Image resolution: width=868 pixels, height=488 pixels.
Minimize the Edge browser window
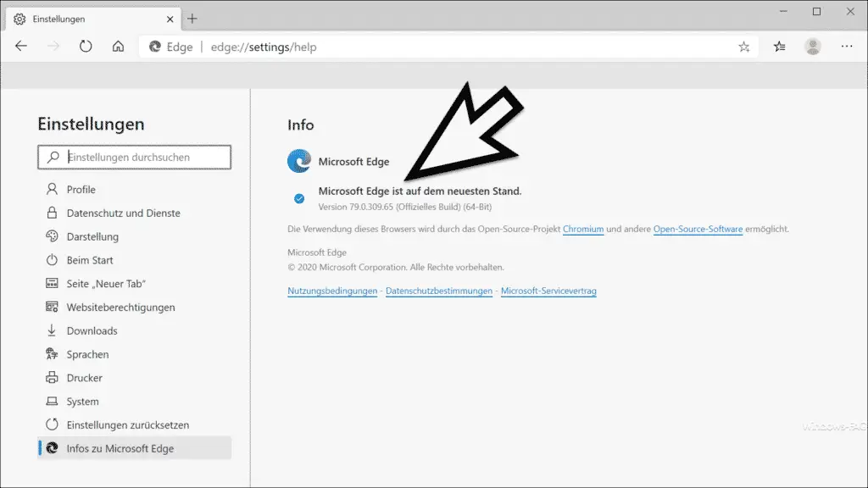point(783,12)
